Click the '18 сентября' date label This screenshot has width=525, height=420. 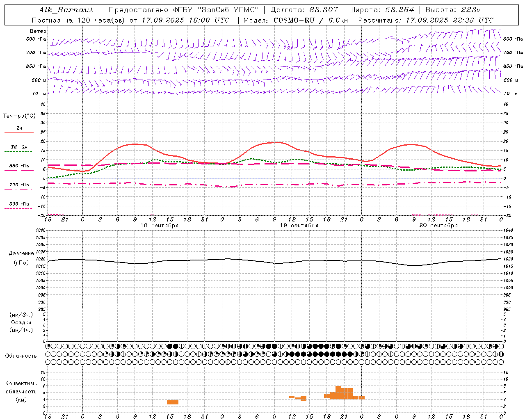point(159,226)
